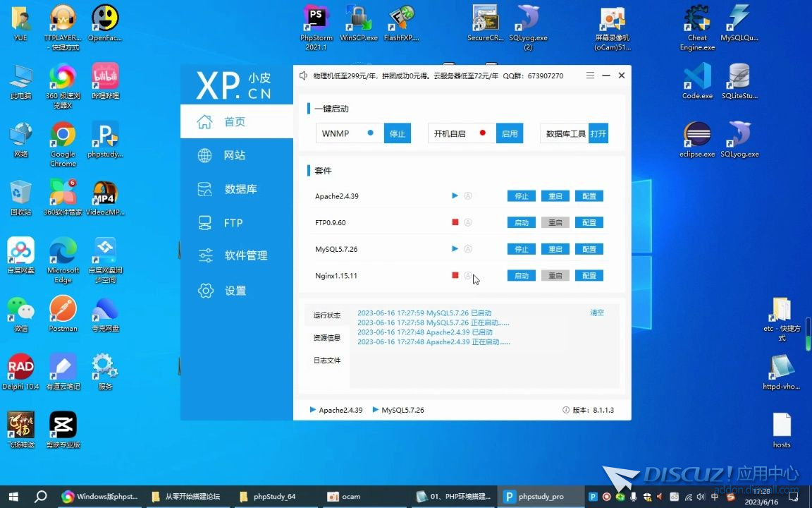
Task: Click the MySQL5.7.26 running play indicator
Action: (455, 248)
